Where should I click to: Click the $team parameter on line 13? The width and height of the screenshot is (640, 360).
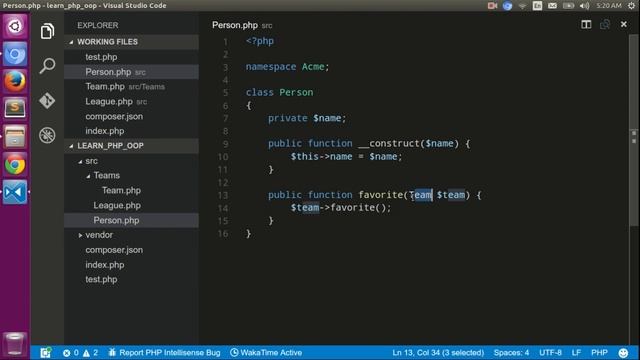point(451,195)
